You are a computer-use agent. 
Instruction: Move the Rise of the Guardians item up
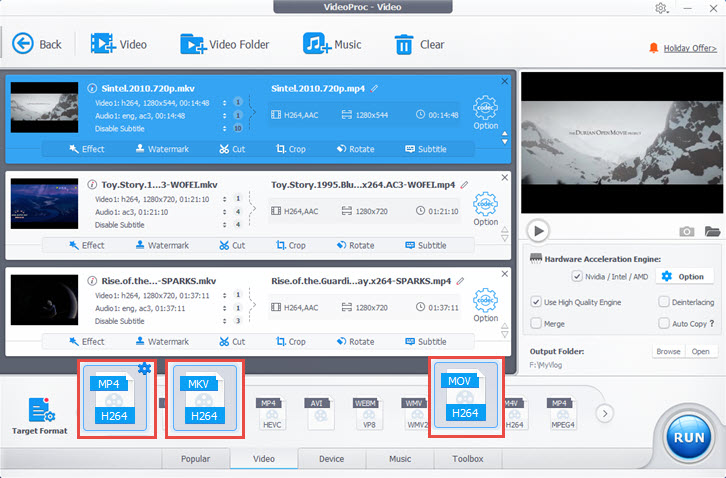(505, 326)
